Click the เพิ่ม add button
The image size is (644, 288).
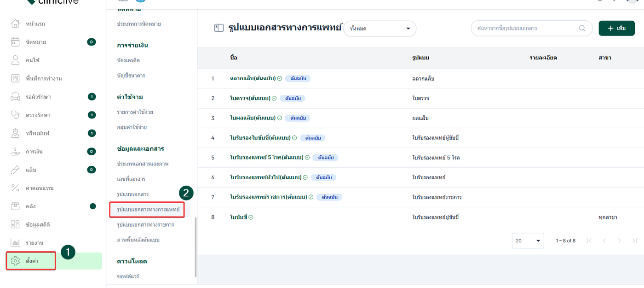click(616, 28)
